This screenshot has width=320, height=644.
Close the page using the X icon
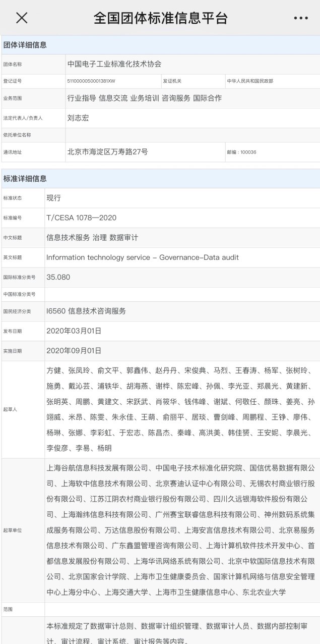[x=22, y=18]
